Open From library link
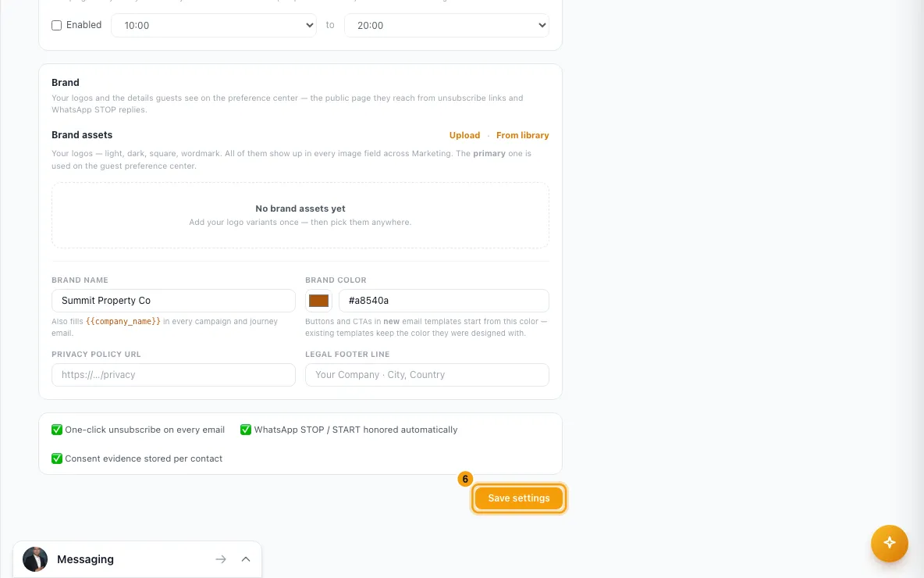The width and height of the screenshot is (924, 578). pos(522,135)
